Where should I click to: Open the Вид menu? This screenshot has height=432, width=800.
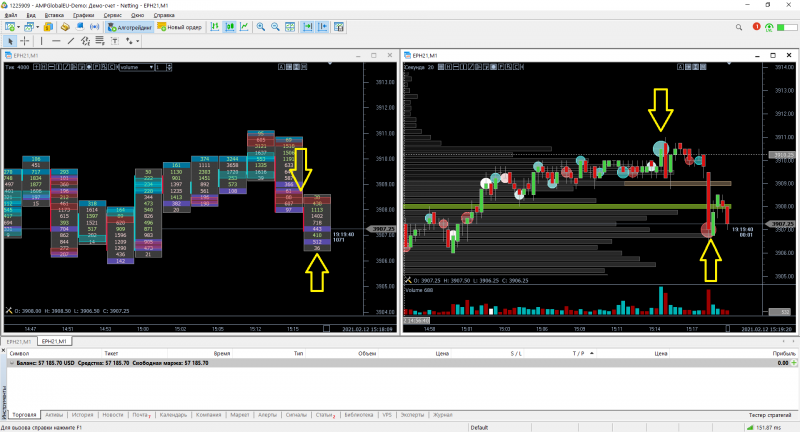point(31,15)
